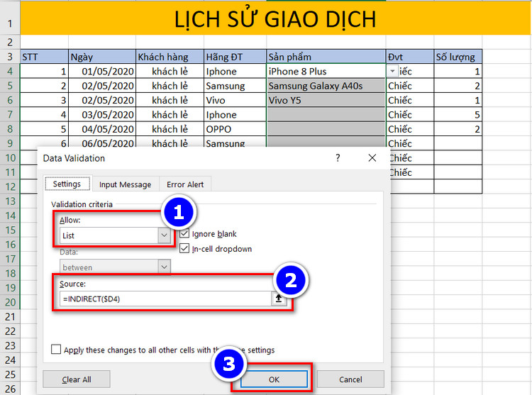
Task: Switch to the Settings tab
Action: (x=67, y=184)
